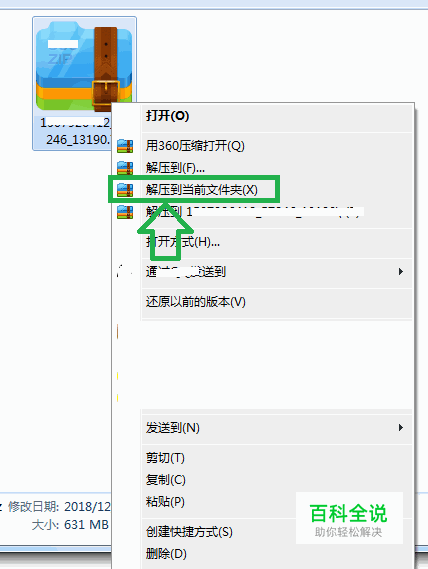The image size is (428, 569).
Task: Expand the 发送到(N) submenu arrow
Action: pos(401,427)
